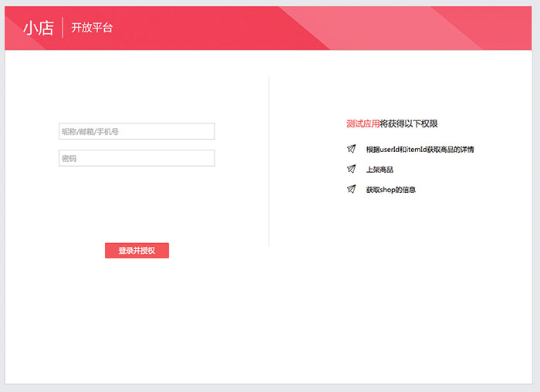Viewport: 540px width, 392px height.
Task: Click the 将获得以下权限 heading text
Action: (409, 123)
